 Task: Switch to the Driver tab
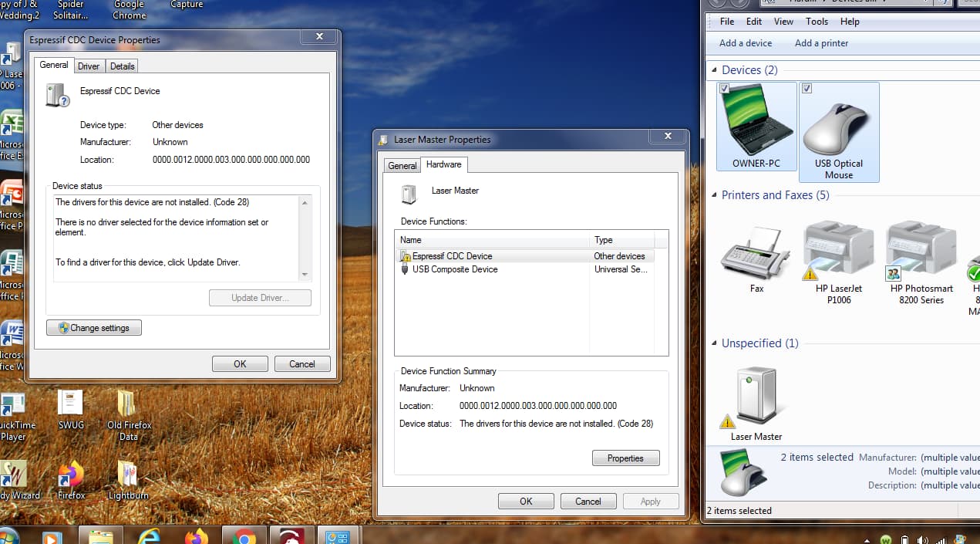pos(89,66)
